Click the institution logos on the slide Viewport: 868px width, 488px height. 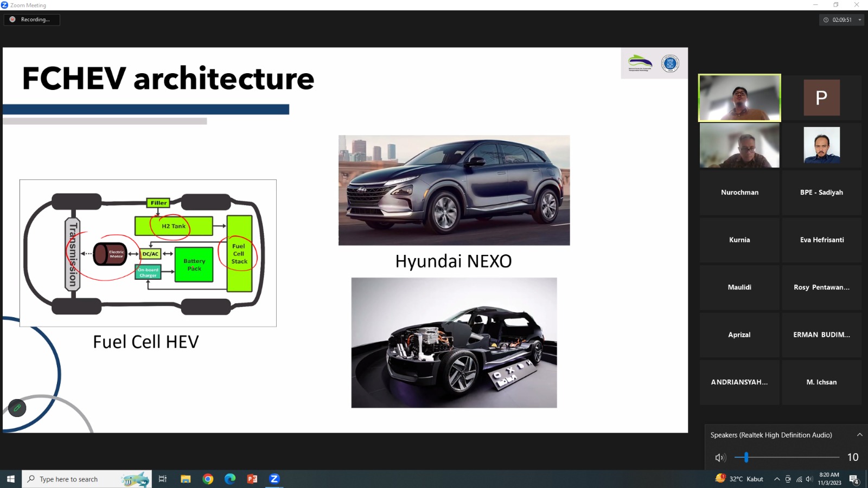[654, 63]
